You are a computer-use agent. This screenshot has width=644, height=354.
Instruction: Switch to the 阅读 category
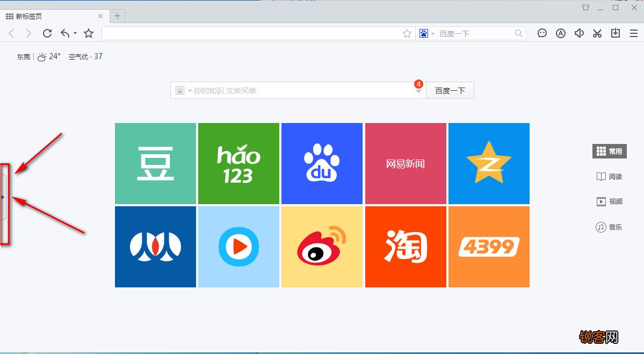pos(610,177)
